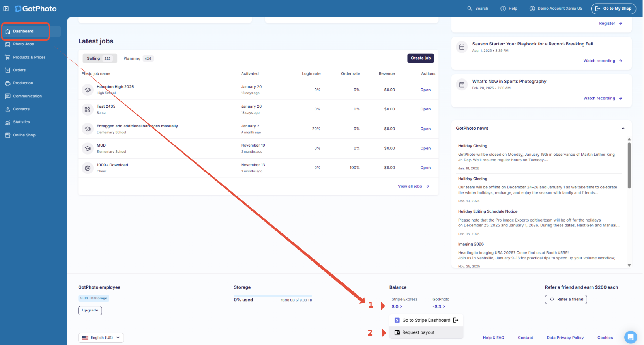
Task: Expand the GotPhoto -$3 balance
Action: coord(439,307)
